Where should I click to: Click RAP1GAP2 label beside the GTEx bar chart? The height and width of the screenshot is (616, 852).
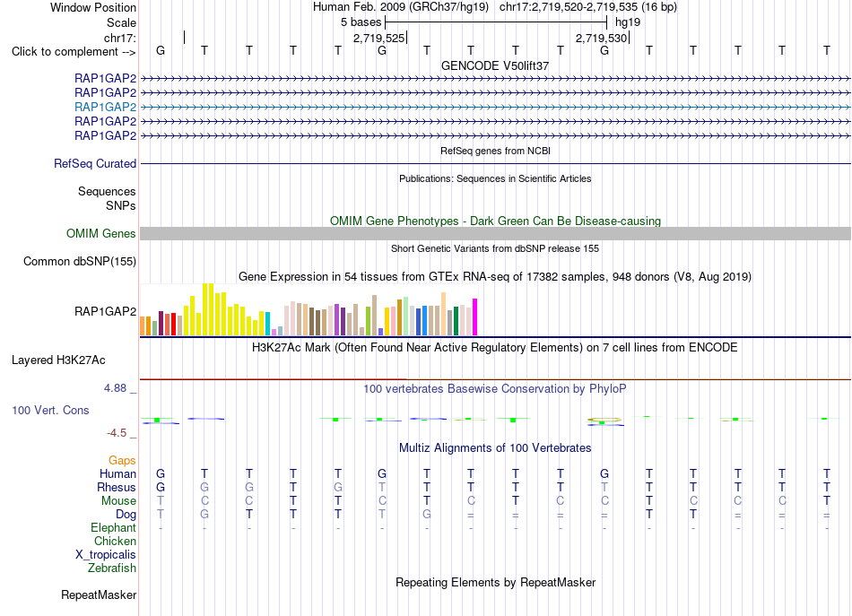point(106,311)
